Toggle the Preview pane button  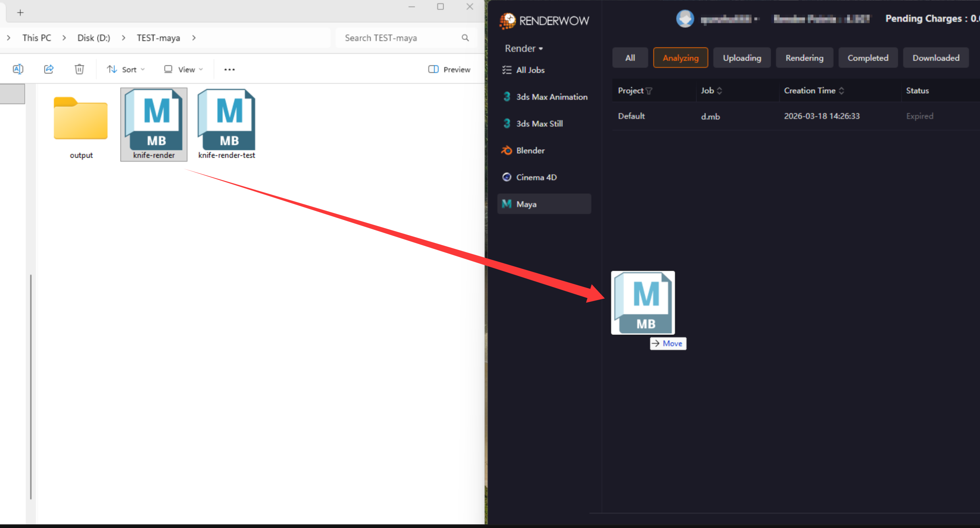tap(449, 69)
